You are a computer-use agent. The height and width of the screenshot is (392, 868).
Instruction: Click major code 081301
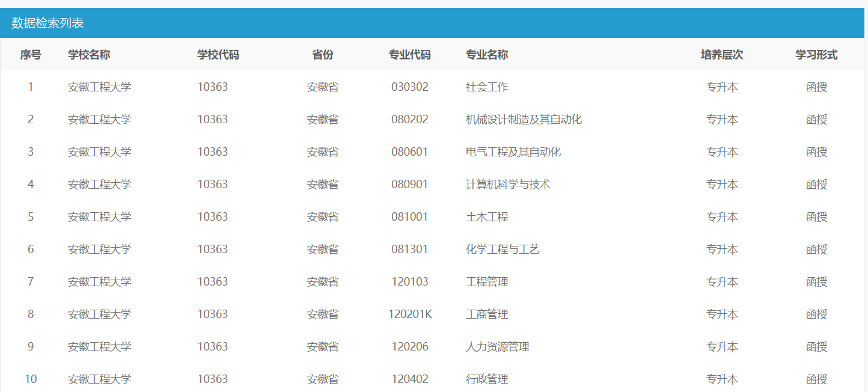tap(410, 250)
